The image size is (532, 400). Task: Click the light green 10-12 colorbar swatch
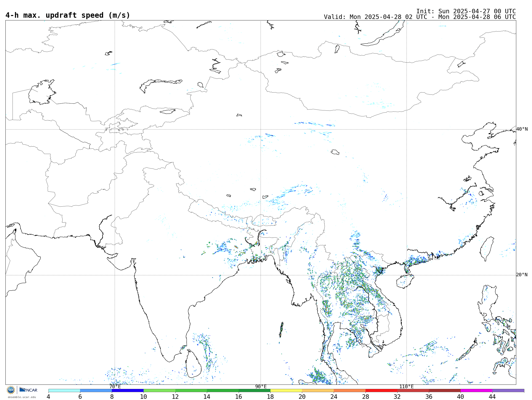(x=159, y=391)
